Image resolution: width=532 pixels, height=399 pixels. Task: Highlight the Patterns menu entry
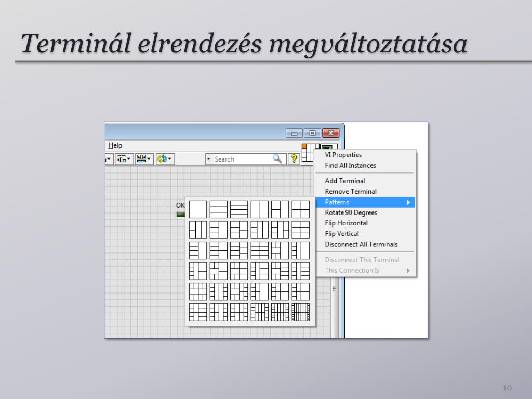click(x=365, y=202)
